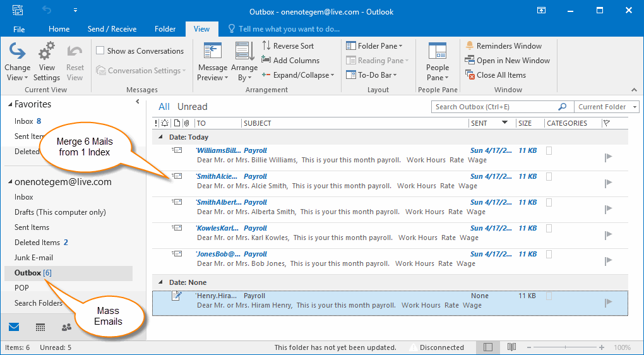The width and height of the screenshot is (644, 355).
Task: Open the Folder Pane dropdown
Action: (374, 45)
